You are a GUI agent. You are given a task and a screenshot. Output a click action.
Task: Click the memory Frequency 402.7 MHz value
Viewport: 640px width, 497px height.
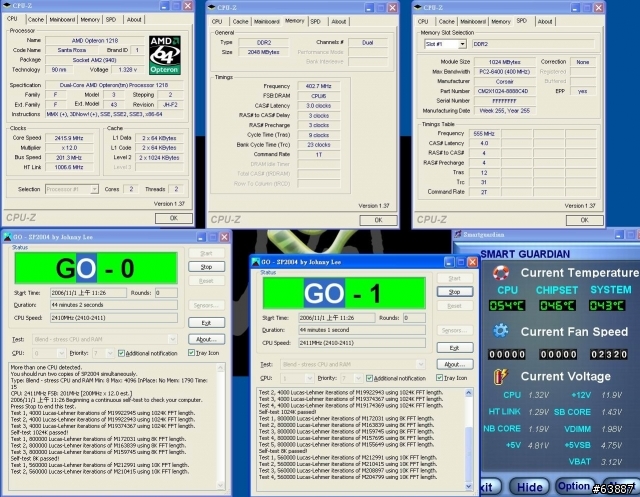click(x=318, y=86)
